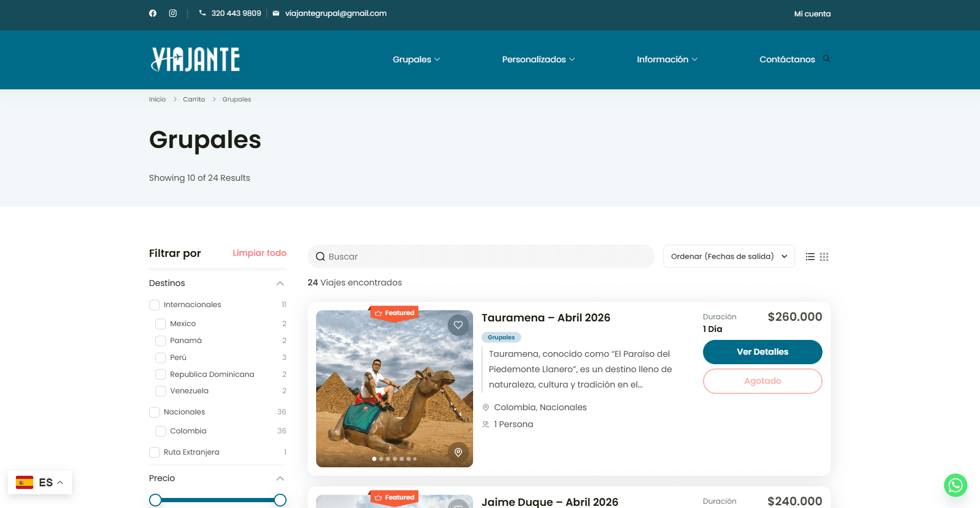Check the Ruta Extranjera filter
This screenshot has width=980, height=508.
click(154, 452)
